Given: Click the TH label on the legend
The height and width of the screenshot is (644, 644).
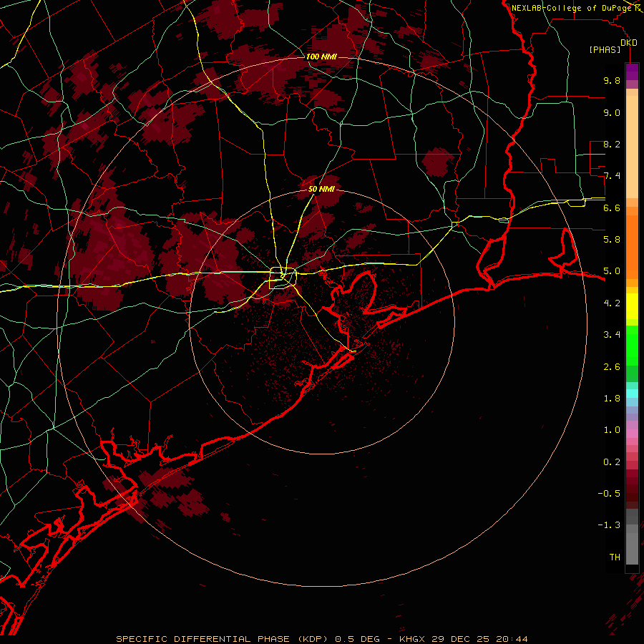Looking at the screenshot, I should pyautogui.click(x=615, y=557).
